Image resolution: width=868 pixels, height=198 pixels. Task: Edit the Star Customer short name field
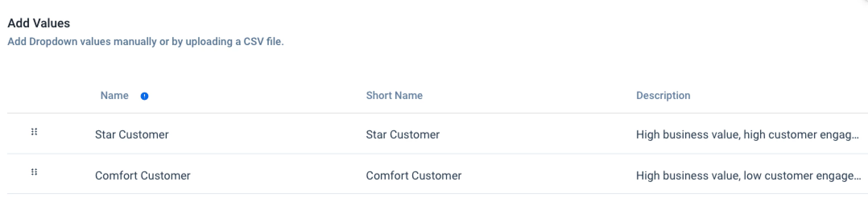(403, 134)
